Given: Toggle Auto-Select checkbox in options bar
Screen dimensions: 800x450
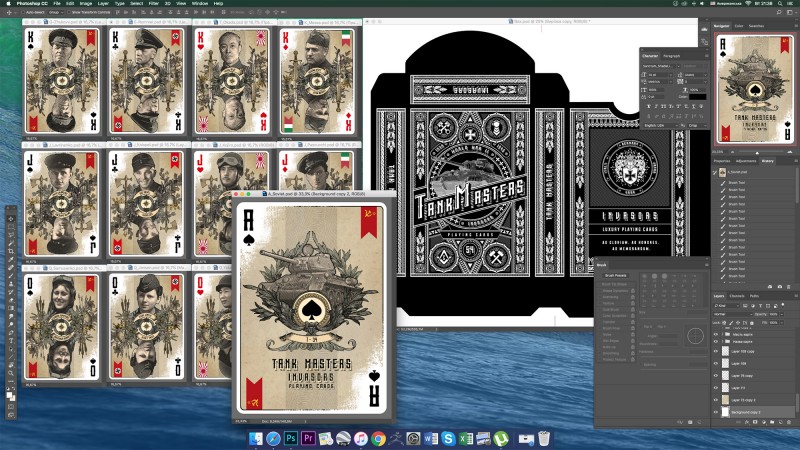Looking at the screenshot, I should 23,12.
